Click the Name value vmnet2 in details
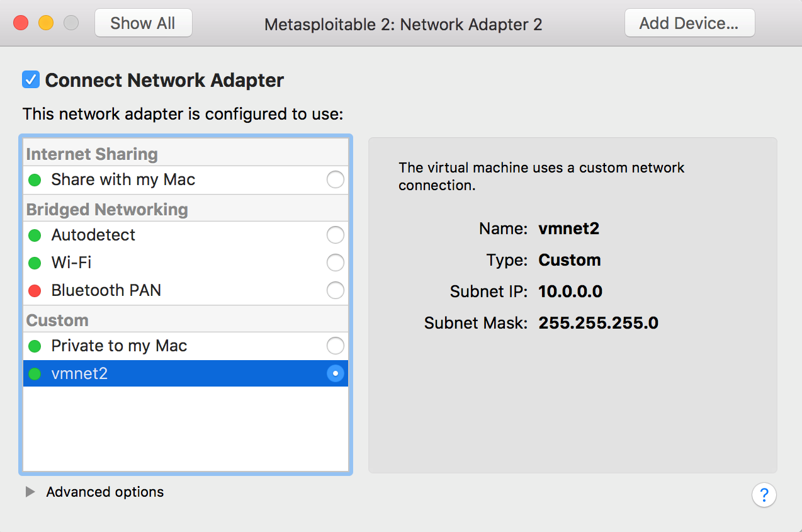Screen dimensions: 802x532 point(569,229)
